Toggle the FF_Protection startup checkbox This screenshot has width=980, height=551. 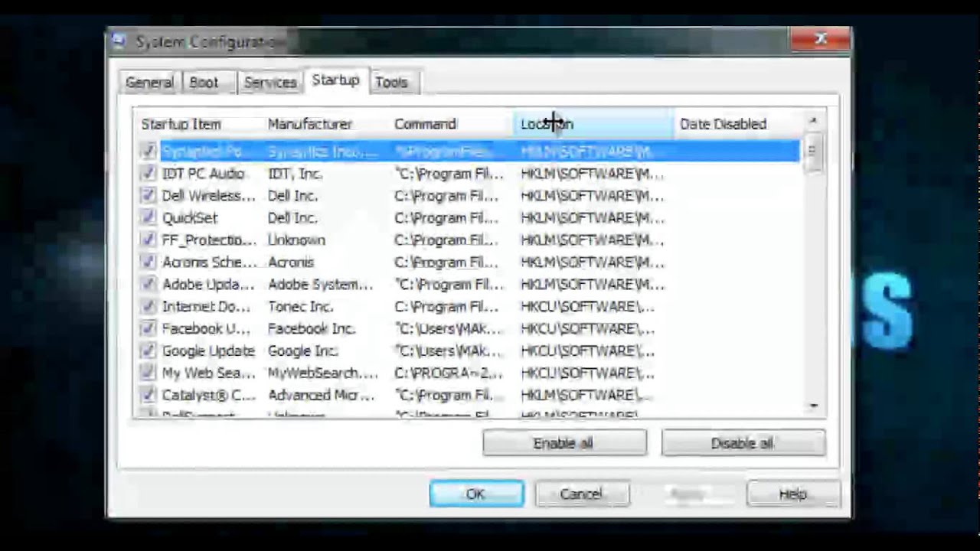(x=149, y=240)
